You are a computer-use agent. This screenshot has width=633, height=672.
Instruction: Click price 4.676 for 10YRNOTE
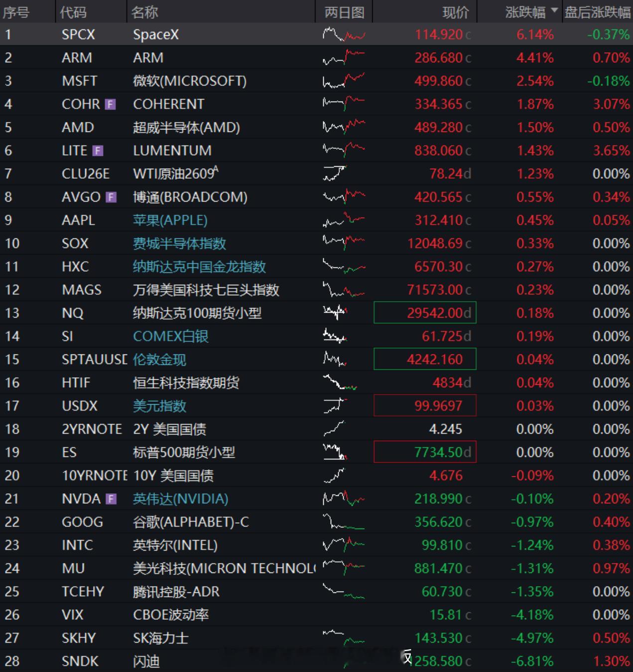click(x=446, y=475)
